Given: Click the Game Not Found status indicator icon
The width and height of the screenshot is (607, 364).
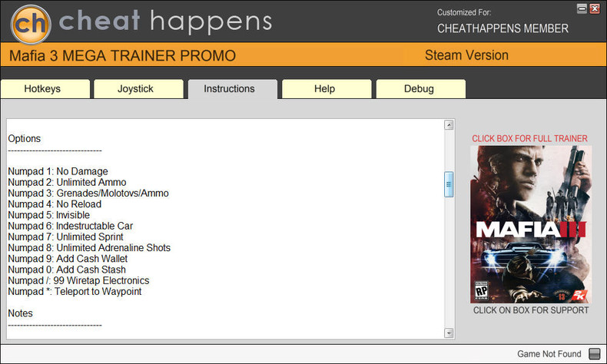Looking at the screenshot, I should click(x=594, y=353).
